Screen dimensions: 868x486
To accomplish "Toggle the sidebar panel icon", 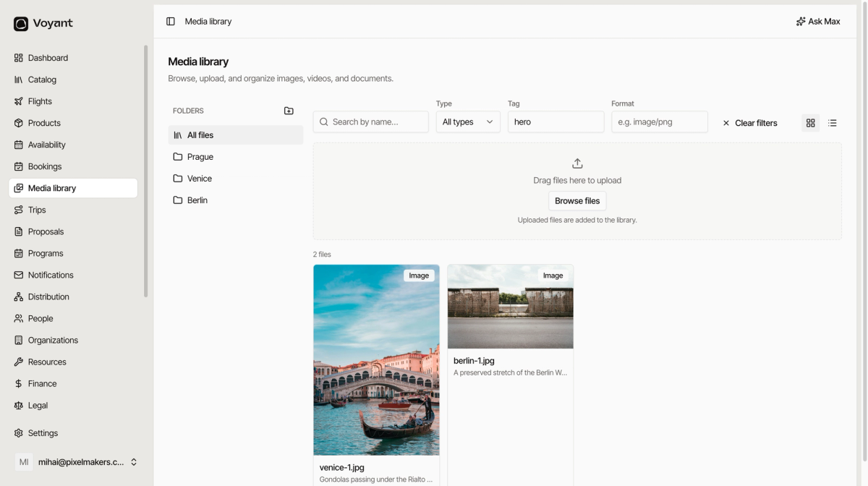I will [x=171, y=22].
